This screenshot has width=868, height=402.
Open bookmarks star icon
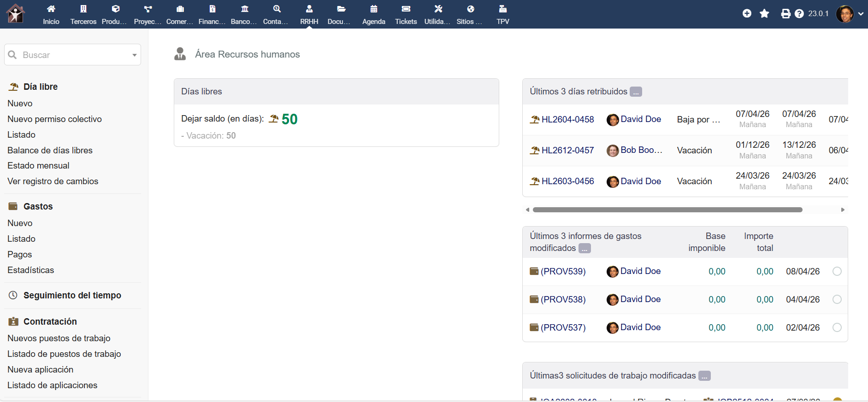tap(764, 14)
